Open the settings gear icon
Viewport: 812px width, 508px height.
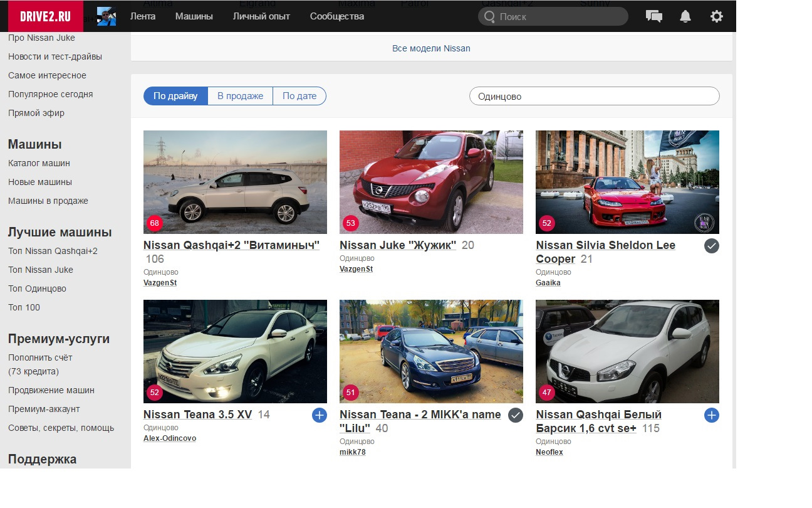[717, 16]
